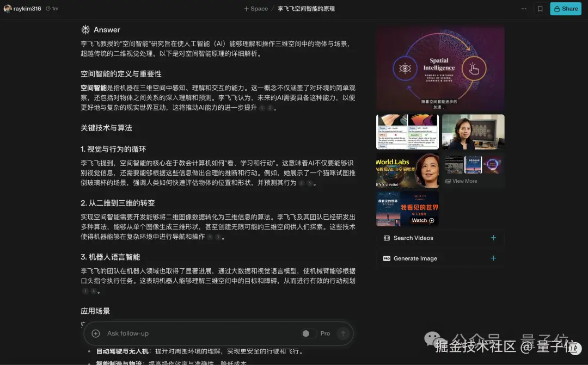The image size is (588, 365).
Task: Click the Generate Image label
Action: [x=415, y=258]
